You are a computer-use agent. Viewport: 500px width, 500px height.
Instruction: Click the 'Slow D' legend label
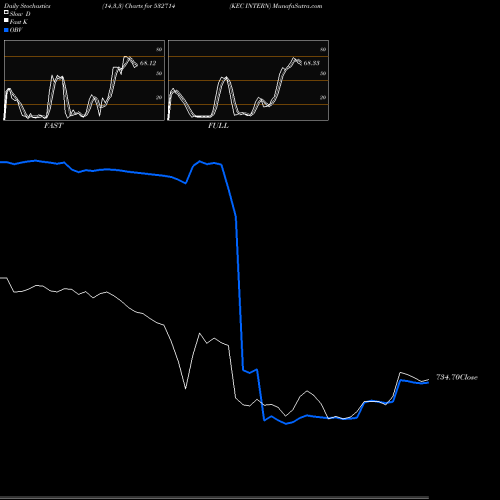click(x=20, y=14)
